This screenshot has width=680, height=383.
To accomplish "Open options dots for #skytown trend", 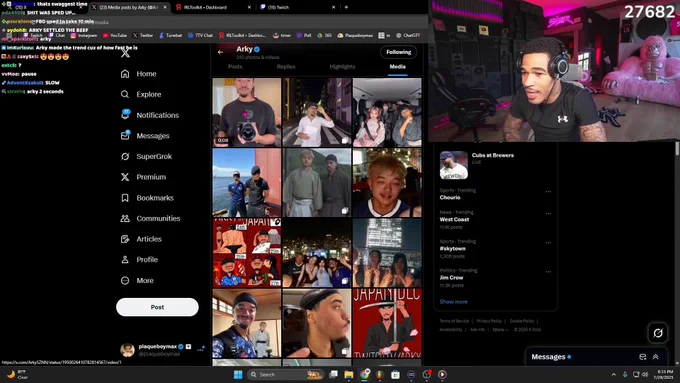I will click(548, 242).
